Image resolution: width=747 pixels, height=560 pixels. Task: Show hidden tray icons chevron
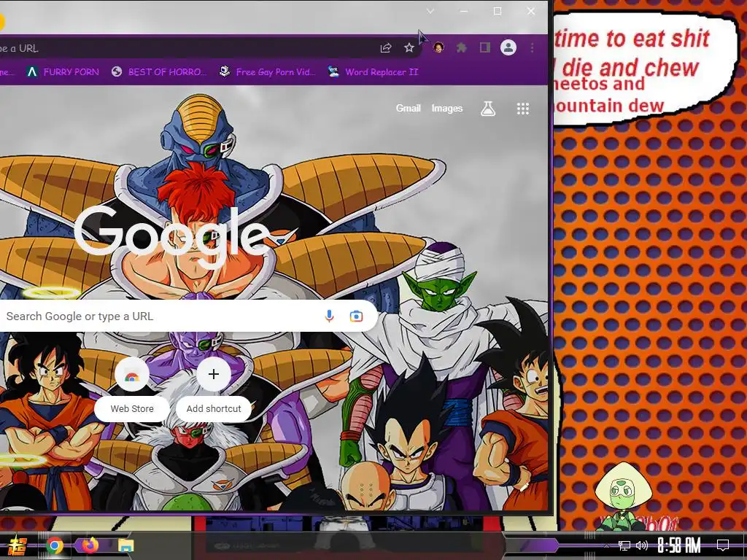[606, 545]
